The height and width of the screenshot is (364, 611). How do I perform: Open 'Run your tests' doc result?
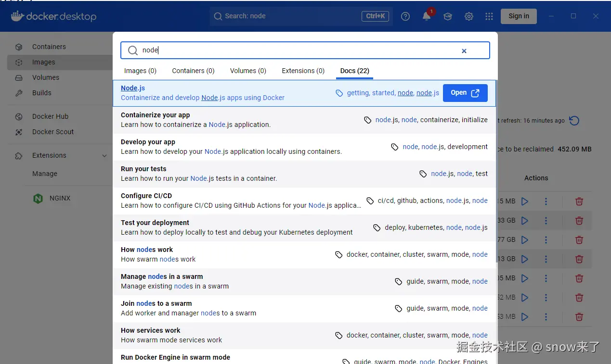click(x=304, y=174)
